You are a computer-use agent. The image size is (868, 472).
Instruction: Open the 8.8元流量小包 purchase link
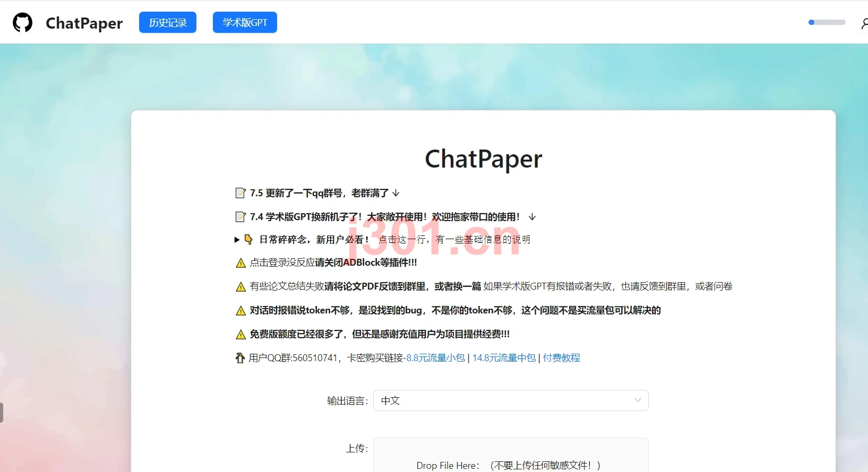(435, 358)
